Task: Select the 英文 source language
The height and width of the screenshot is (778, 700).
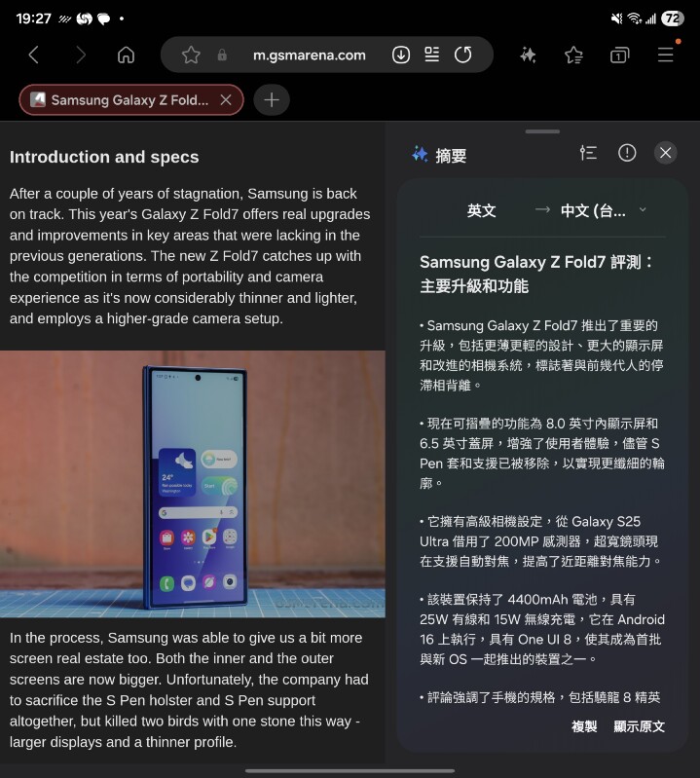Action: (481, 210)
